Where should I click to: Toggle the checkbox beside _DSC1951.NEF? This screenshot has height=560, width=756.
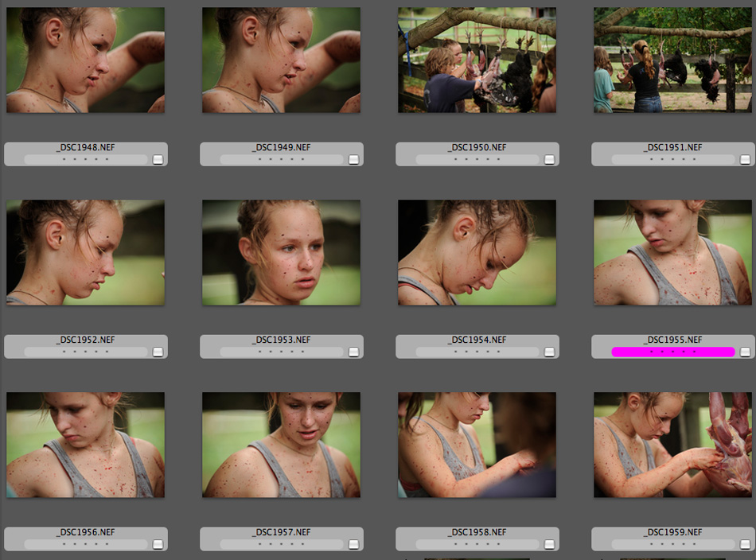pos(745,160)
